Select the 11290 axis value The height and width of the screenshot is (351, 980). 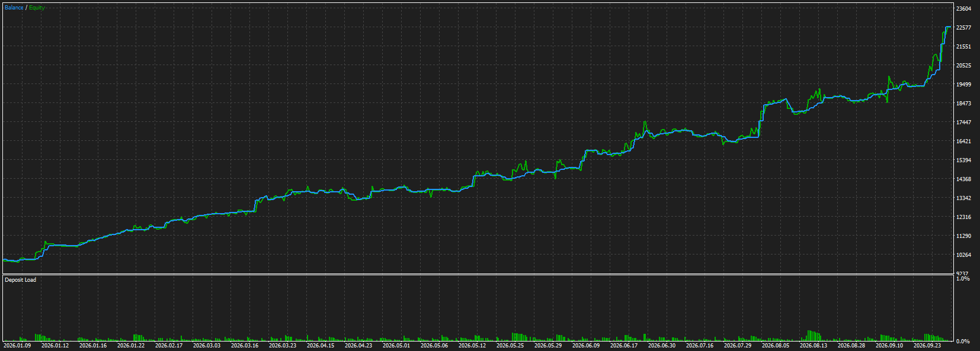[x=964, y=236]
